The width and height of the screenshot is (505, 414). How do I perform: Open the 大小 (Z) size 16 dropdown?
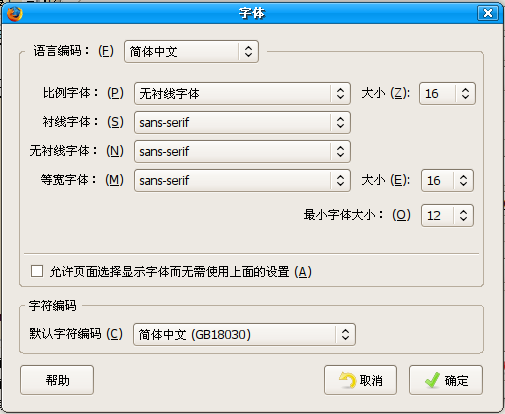pos(447,93)
